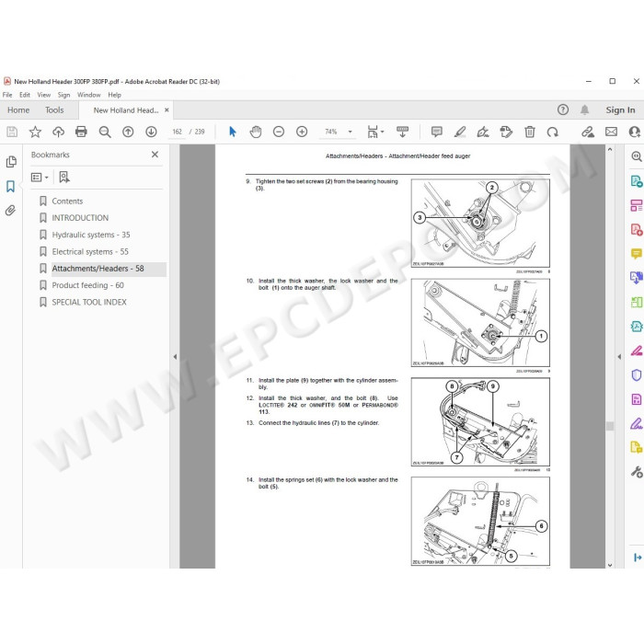This screenshot has width=644, height=644.
Task: Open the search side tool magnifier
Action: coord(637,156)
